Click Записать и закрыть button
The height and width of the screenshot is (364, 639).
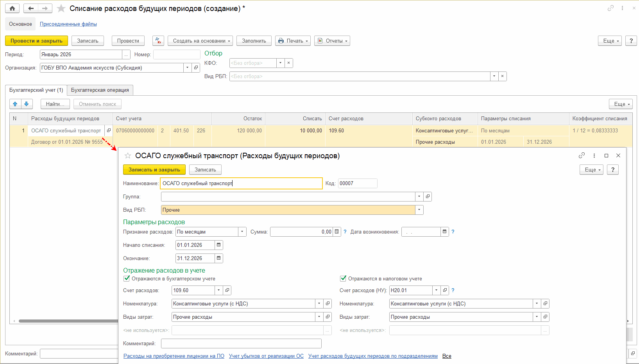(154, 170)
